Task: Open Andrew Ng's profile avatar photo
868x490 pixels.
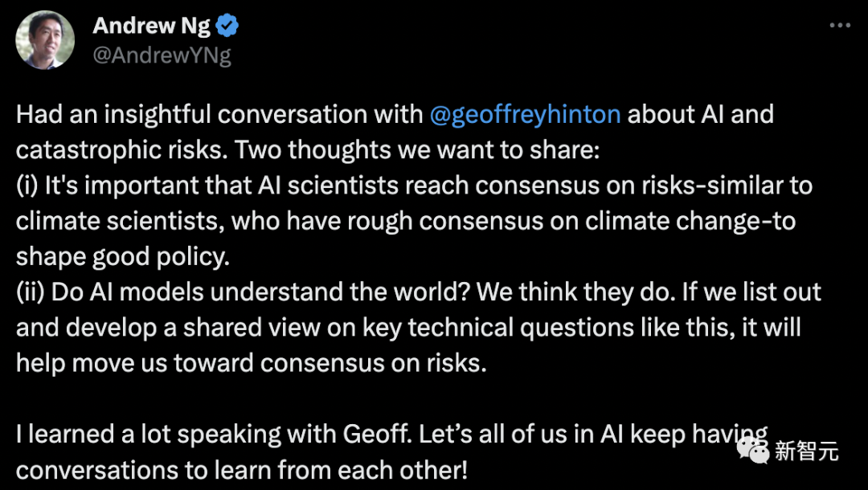Action: coord(45,40)
